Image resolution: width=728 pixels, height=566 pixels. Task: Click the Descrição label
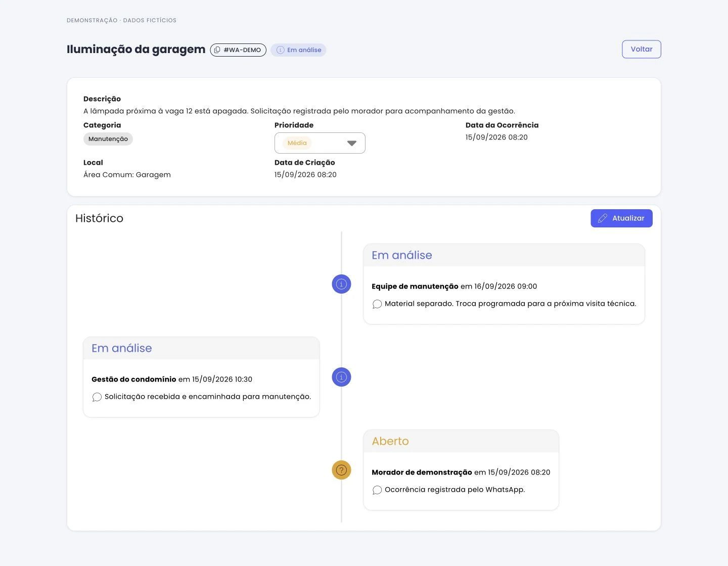102,99
